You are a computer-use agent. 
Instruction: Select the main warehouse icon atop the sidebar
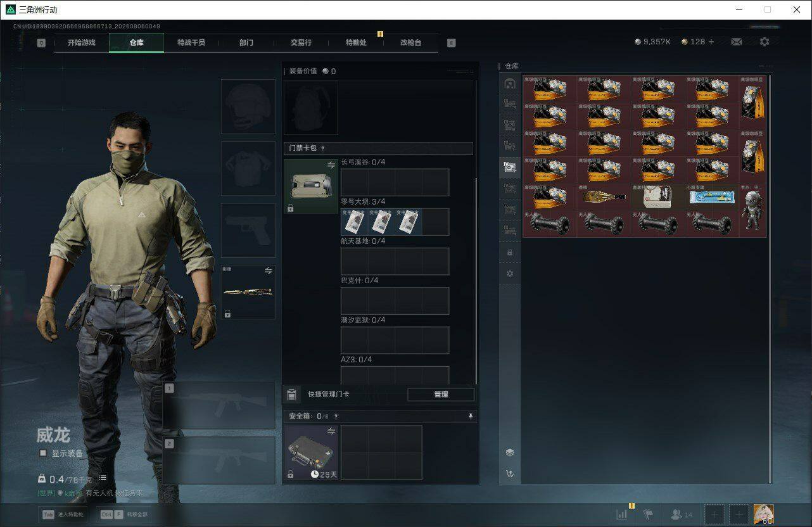[510, 83]
